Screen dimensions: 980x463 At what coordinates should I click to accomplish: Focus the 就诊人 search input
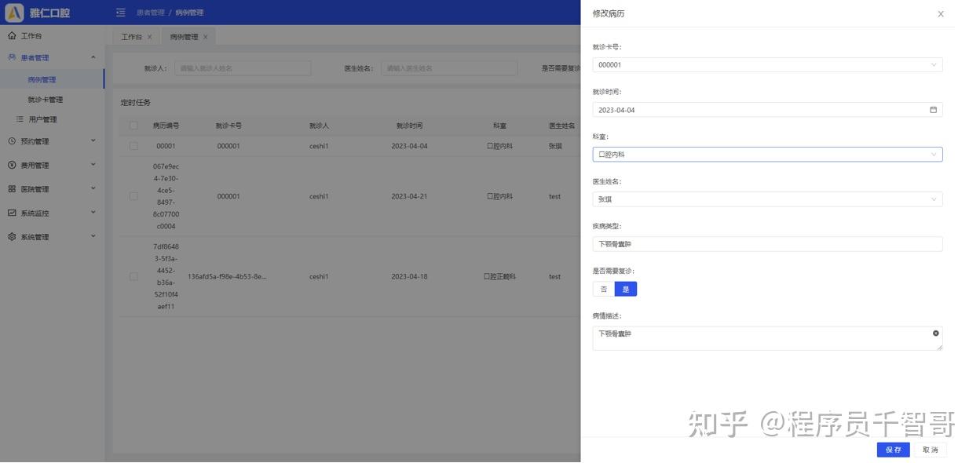click(243, 68)
